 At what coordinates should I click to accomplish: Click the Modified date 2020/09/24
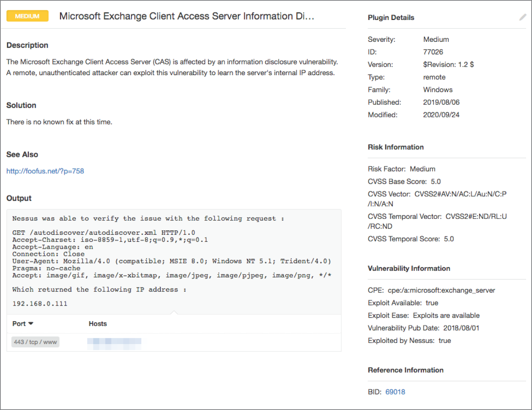(441, 115)
